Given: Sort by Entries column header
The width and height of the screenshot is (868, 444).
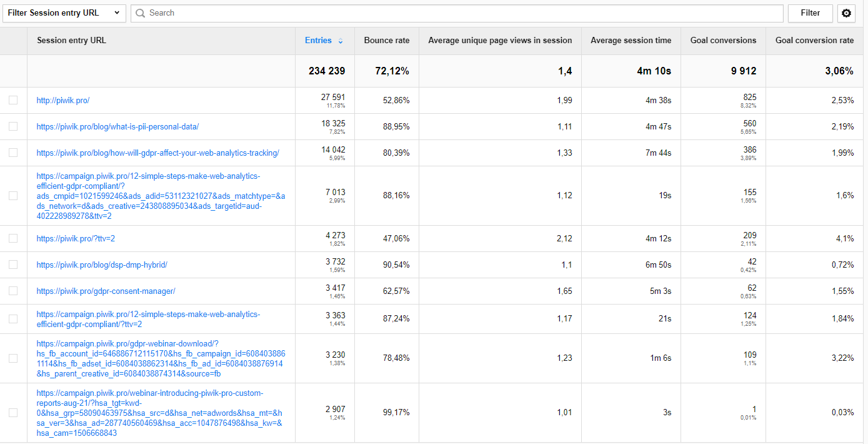Looking at the screenshot, I should click(318, 41).
